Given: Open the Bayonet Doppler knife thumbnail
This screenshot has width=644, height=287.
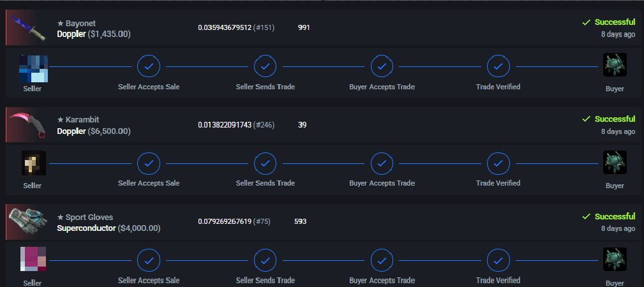Looking at the screenshot, I should pyautogui.click(x=26, y=28).
